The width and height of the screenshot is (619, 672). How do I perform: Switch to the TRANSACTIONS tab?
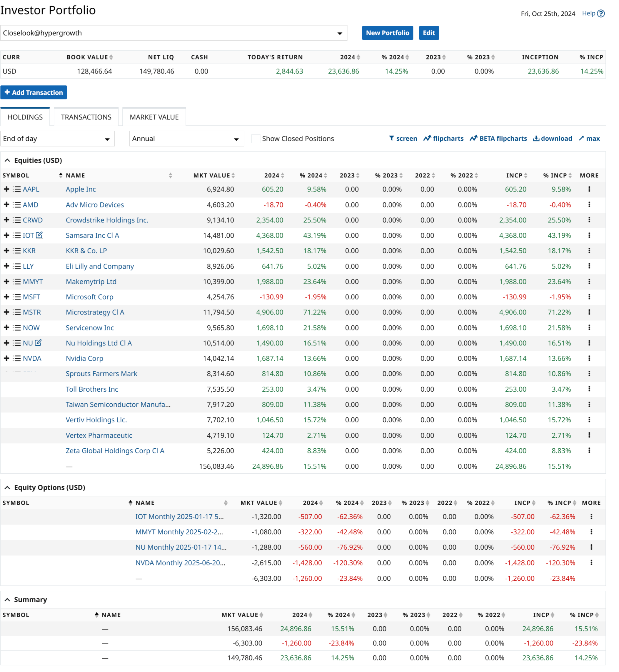[x=86, y=117]
